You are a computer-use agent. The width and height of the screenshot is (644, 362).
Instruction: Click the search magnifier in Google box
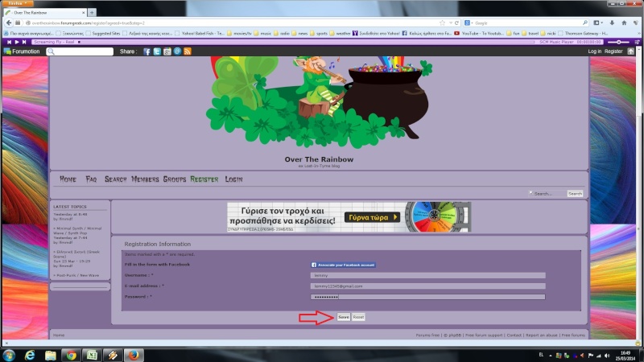tap(585, 23)
